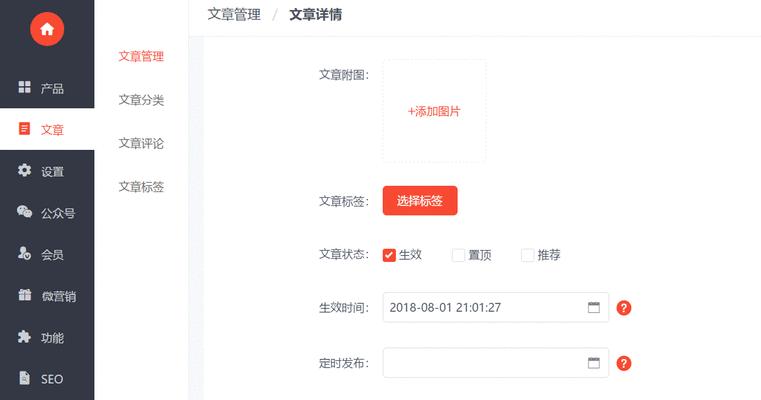
Task: Go to 文章管理 submenu
Action: (x=141, y=56)
